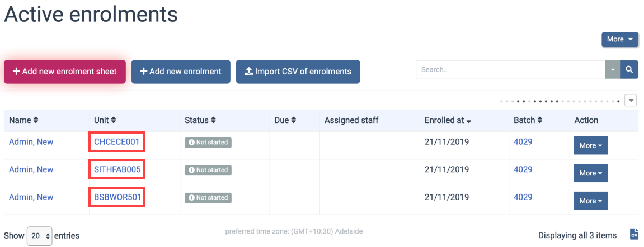Sort by Name column arrows
The image size is (644, 247).
[36, 120]
